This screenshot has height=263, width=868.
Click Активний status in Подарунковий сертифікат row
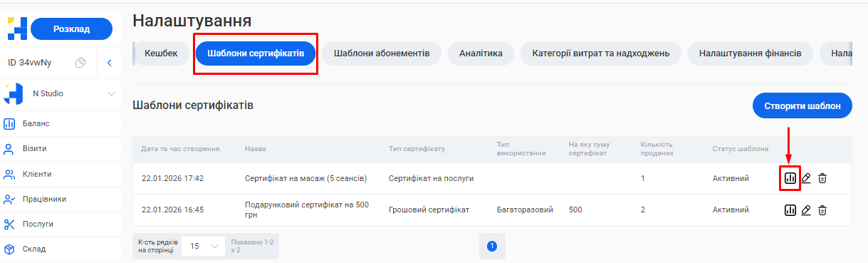pos(731,210)
